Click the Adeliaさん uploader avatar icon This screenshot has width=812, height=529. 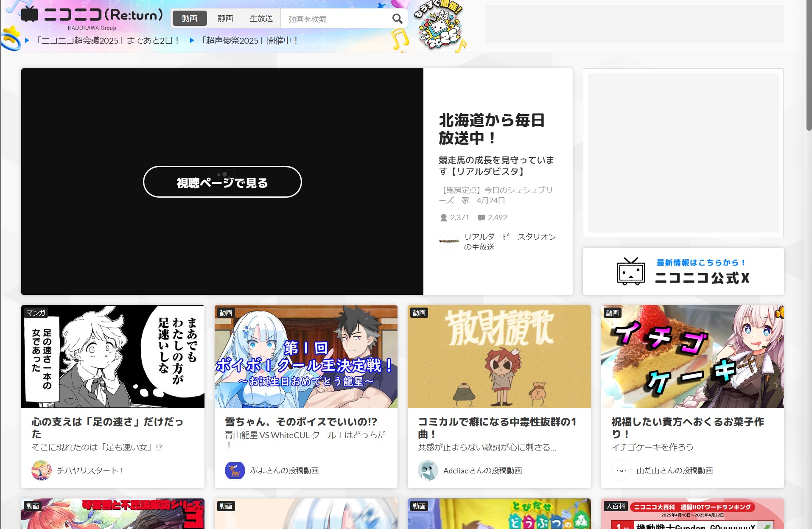[428, 470]
